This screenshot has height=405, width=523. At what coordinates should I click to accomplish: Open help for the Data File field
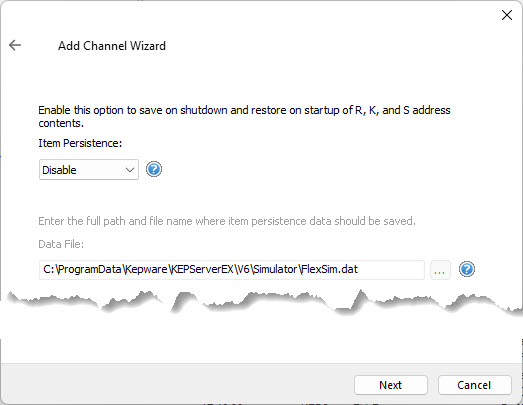[467, 269]
